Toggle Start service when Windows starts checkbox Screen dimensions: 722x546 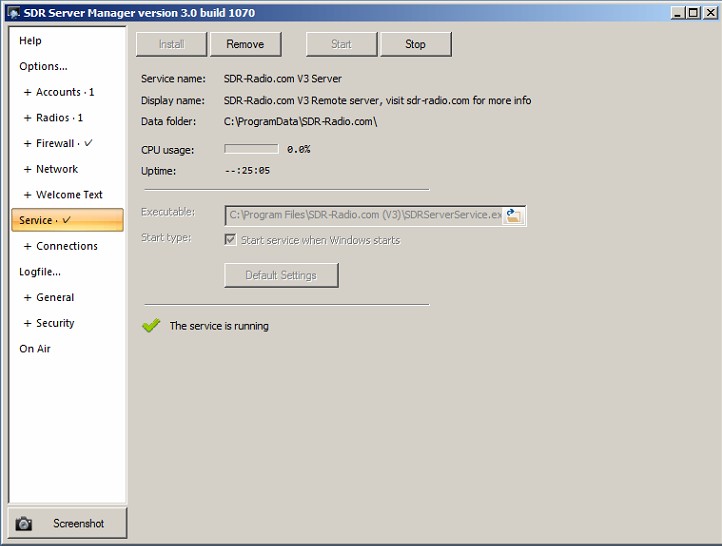click(x=230, y=239)
